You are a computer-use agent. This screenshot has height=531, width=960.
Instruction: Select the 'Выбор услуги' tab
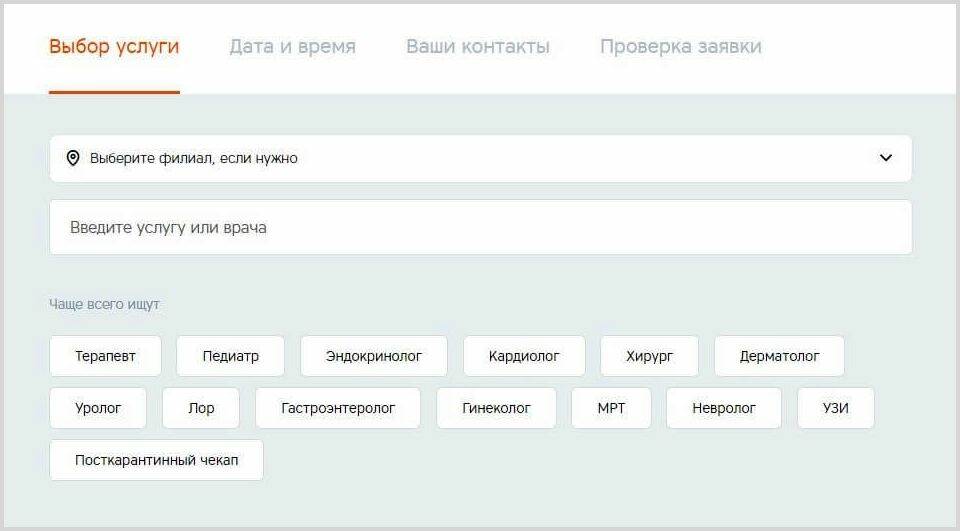pyautogui.click(x=114, y=47)
